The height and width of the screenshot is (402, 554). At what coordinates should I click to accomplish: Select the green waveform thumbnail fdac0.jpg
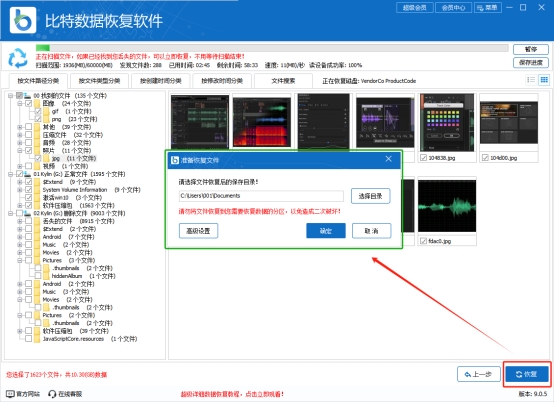click(447, 206)
